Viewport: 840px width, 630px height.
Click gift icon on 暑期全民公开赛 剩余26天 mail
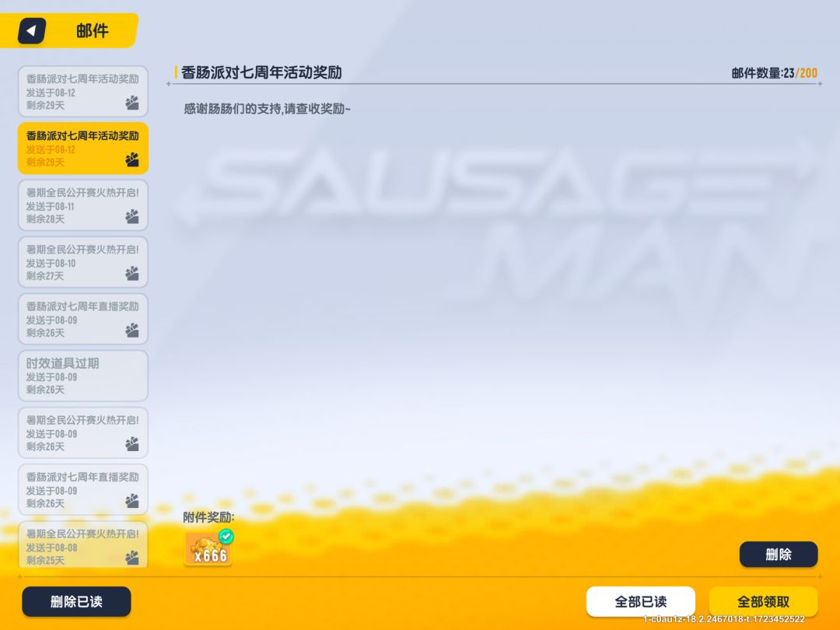pos(131,443)
